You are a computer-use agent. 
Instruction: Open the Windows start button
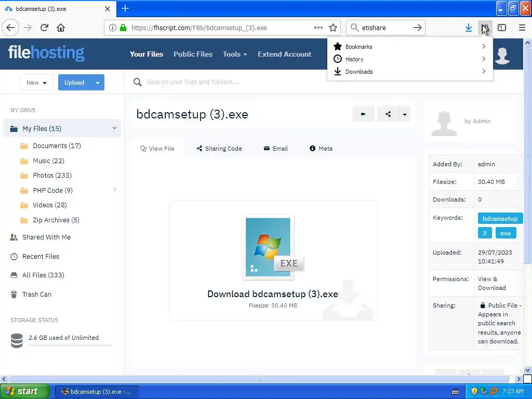click(25, 391)
